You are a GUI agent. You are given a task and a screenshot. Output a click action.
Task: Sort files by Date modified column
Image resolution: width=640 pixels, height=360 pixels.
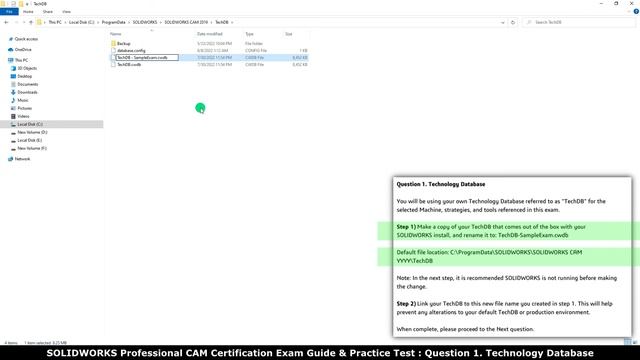(210, 34)
